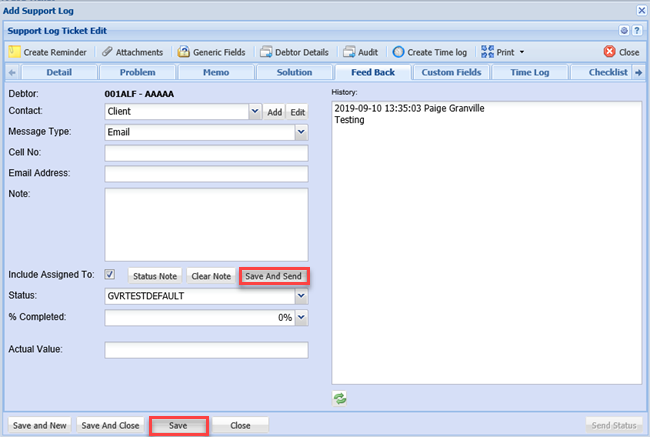Open the % Completed dropdown

[301, 317]
